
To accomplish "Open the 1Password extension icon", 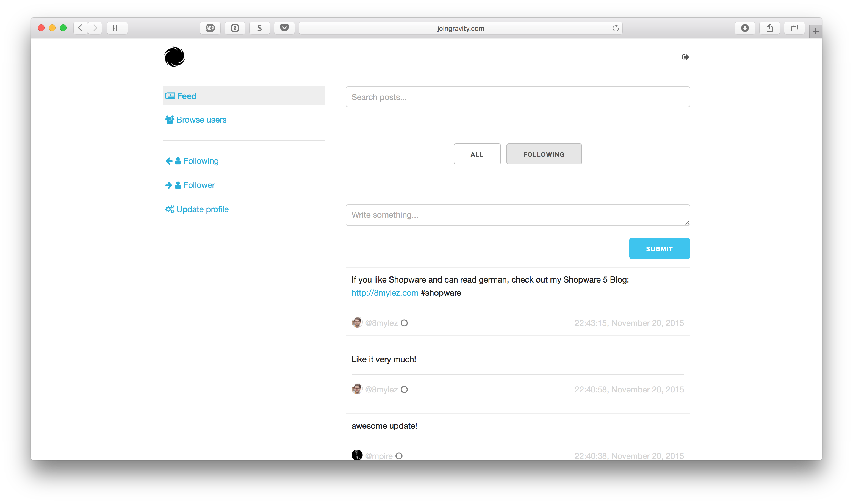I will 235,28.
